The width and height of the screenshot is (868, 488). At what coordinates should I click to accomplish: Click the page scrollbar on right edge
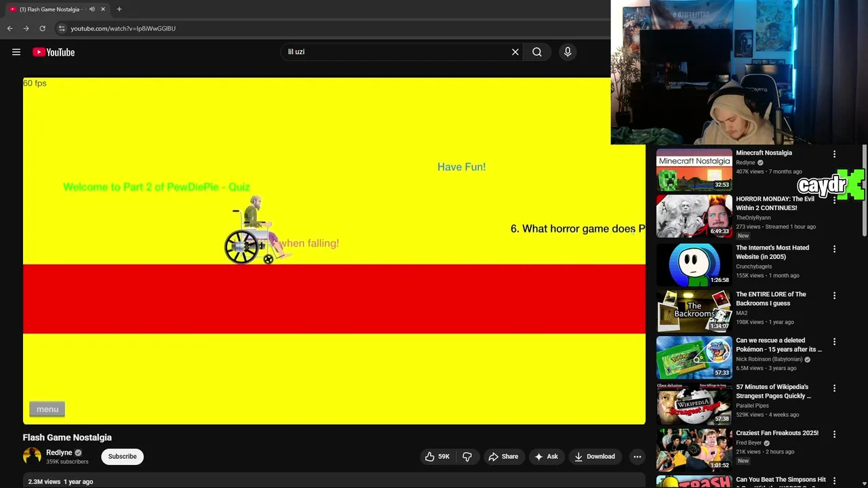(865, 191)
